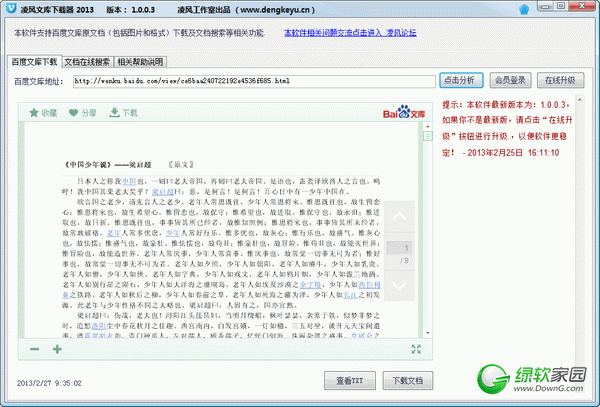The image size is (600, 407).
Task: Click the 【原文】 label in document
Action: coord(181,165)
